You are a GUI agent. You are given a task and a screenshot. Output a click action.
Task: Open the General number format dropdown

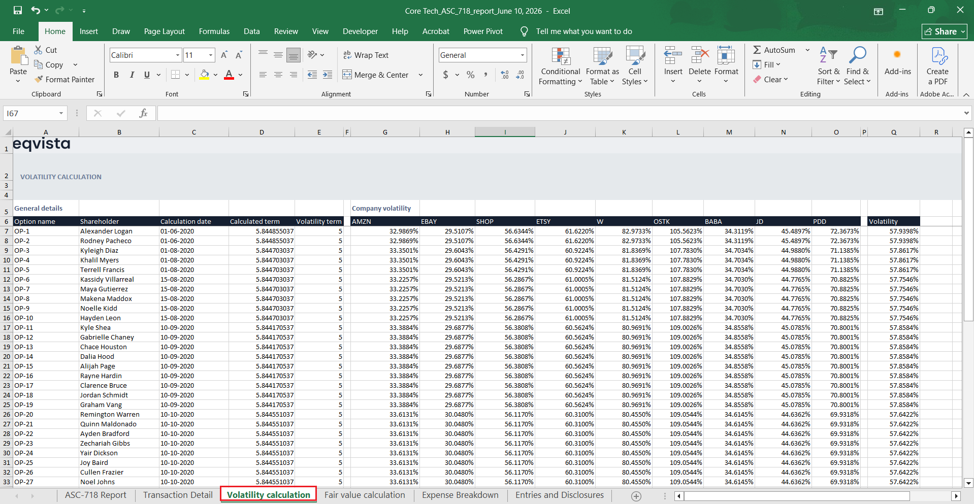522,55
